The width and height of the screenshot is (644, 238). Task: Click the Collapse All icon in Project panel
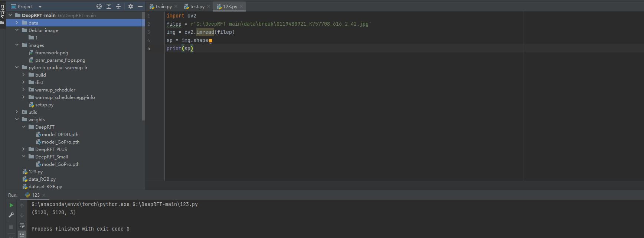[x=118, y=6]
